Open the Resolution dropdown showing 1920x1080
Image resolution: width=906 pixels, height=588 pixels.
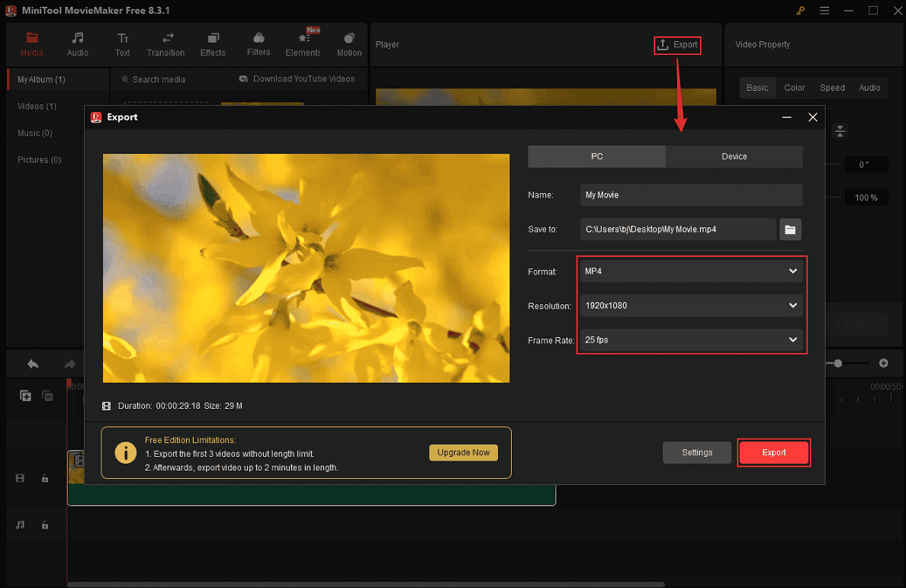tap(690, 305)
